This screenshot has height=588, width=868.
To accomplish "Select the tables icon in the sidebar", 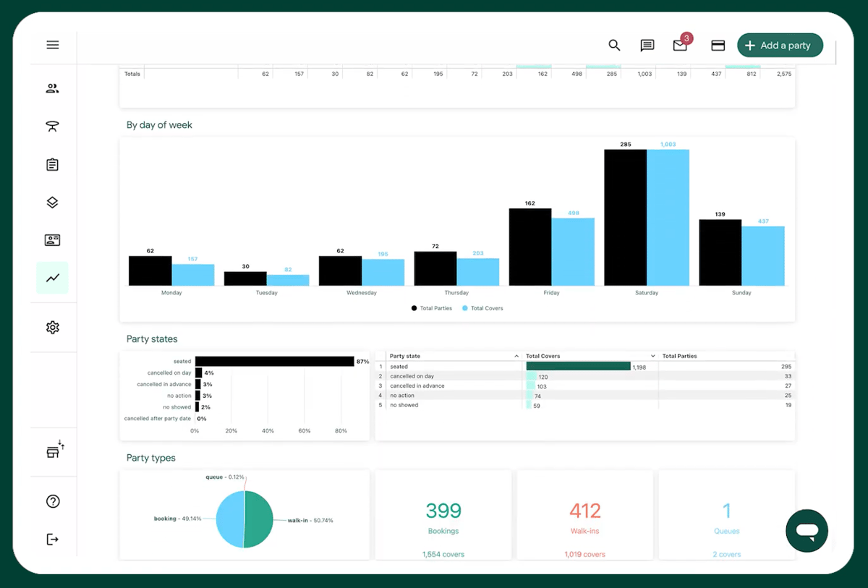I will coord(52,126).
